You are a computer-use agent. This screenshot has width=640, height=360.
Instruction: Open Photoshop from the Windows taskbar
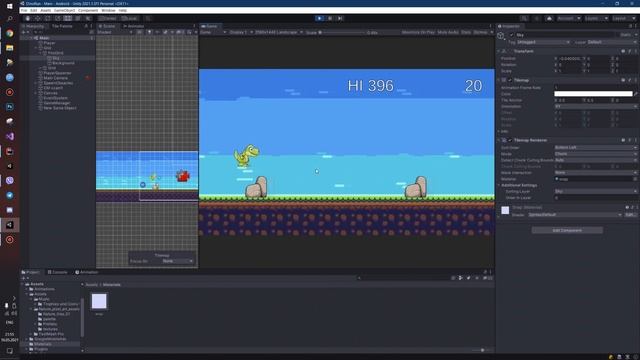[9, 107]
